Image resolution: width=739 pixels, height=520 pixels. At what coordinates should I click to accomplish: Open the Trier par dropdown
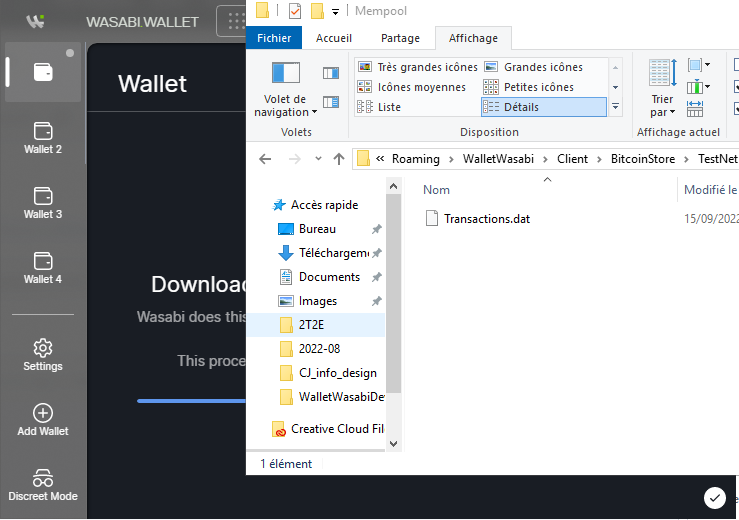tap(662, 88)
